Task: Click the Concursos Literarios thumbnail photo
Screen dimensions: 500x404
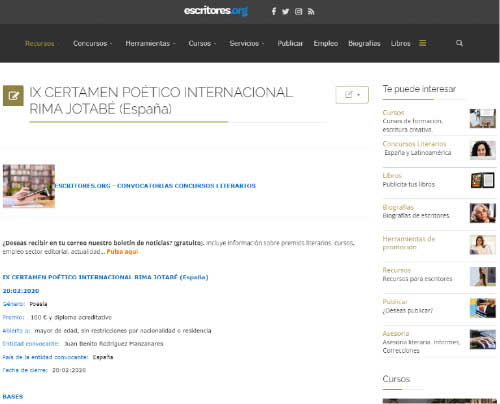Action: [483, 150]
